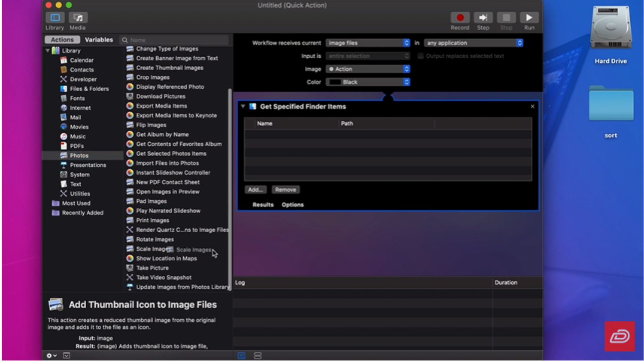Open the gear action menu at bottom left

point(52,356)
